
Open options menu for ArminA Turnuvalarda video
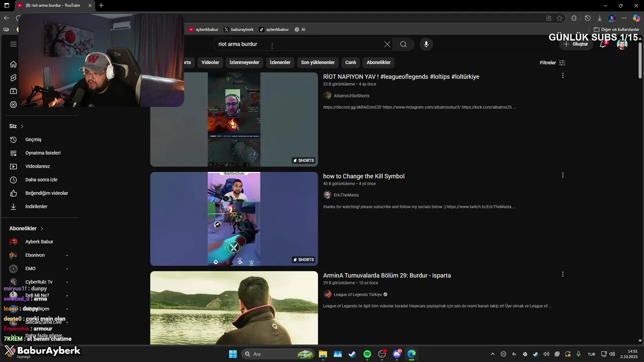pos(562,275)
